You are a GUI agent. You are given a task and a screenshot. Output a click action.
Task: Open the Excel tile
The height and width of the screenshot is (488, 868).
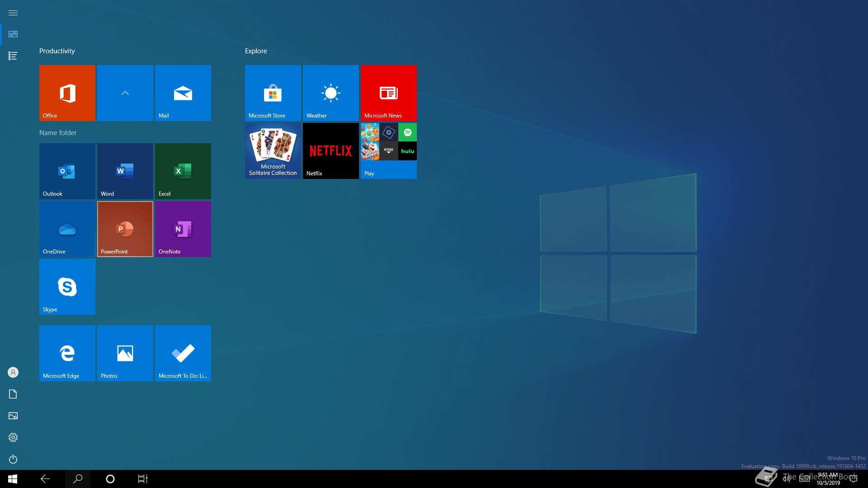pos(183,171)
